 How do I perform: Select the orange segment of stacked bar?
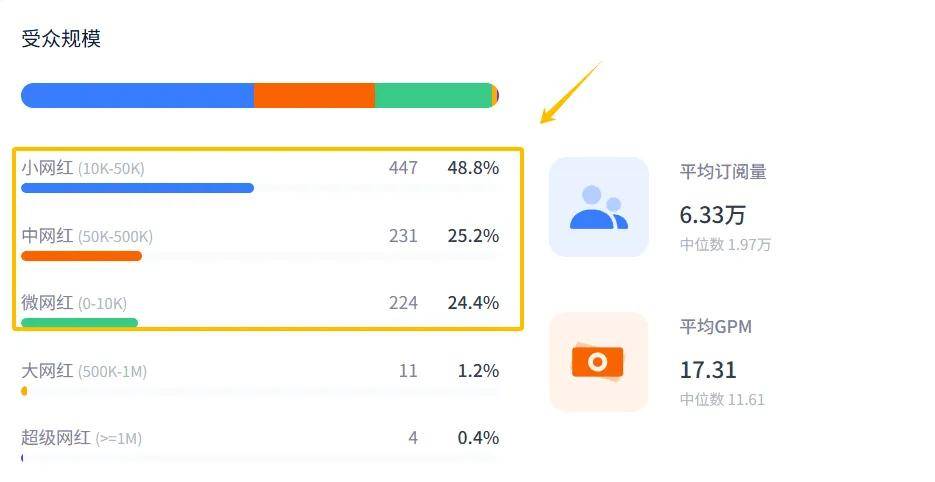point(315,95)
